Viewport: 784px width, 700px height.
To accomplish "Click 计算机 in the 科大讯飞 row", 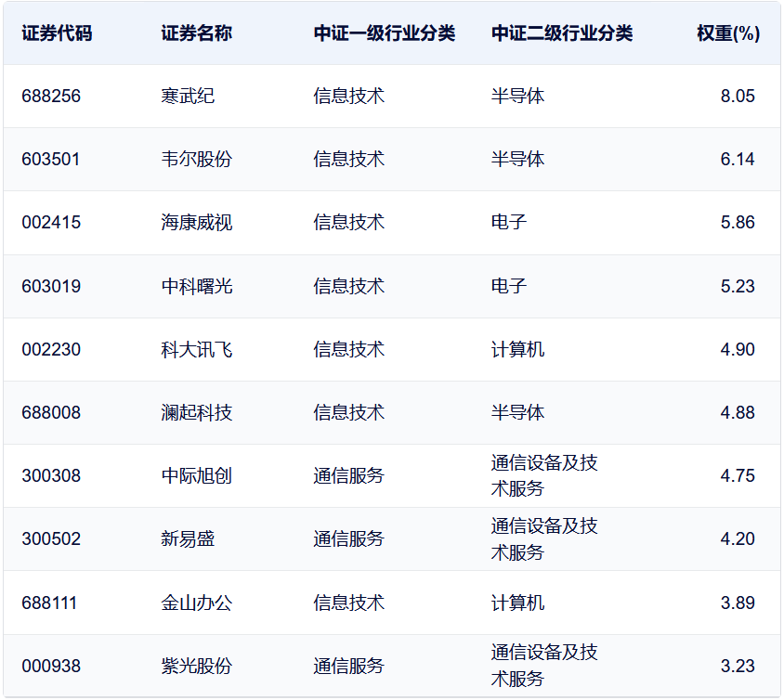I will coord(517,349).
